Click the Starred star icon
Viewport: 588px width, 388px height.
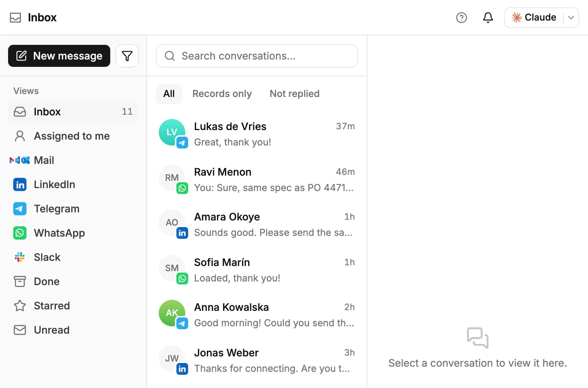(x=20, y=306)
